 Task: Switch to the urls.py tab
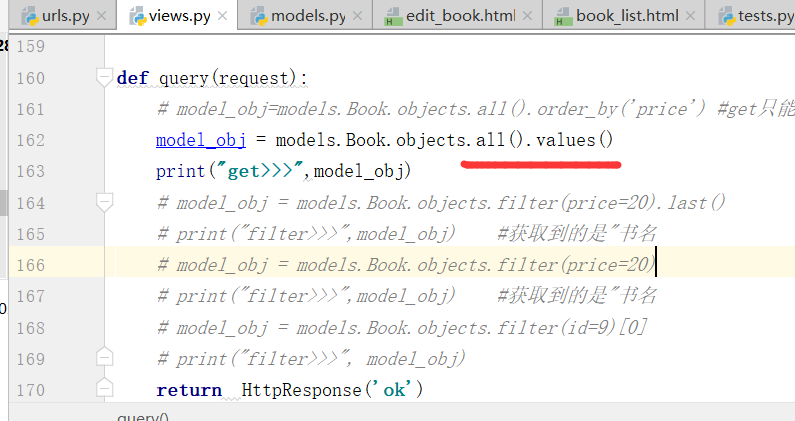coord(62,16)
